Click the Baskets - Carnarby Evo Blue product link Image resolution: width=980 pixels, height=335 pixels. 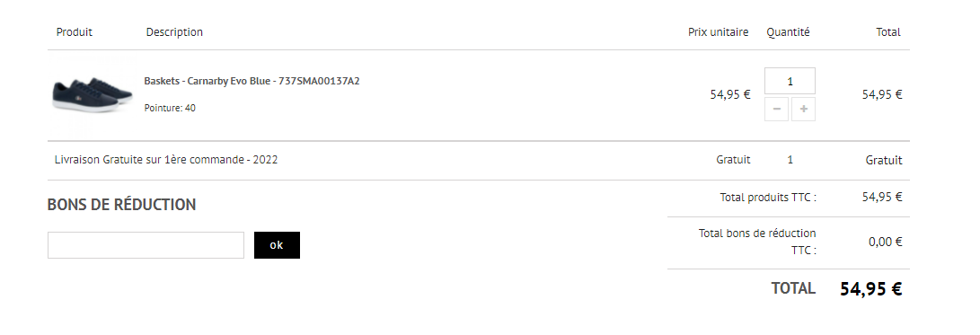(x=252, y=81)
